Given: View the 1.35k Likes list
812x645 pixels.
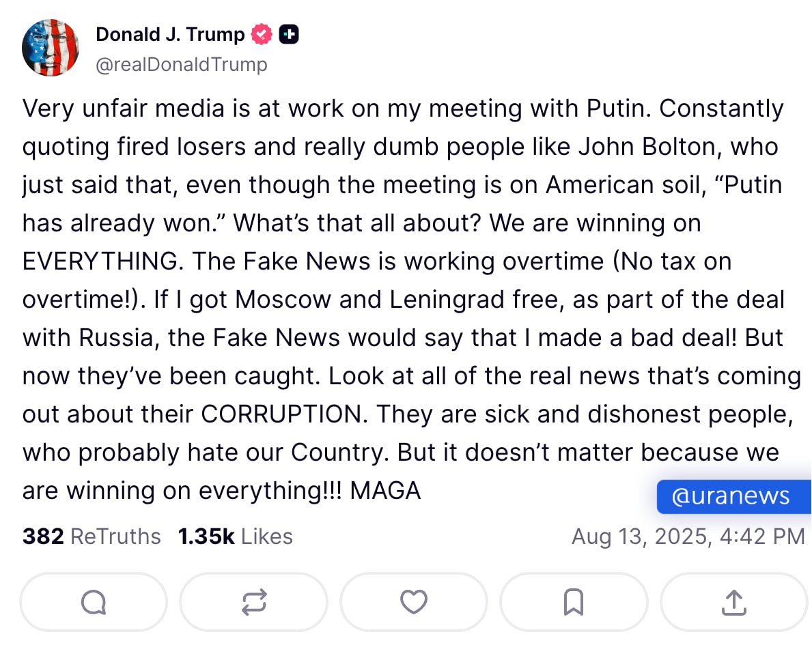Looking at the screenshot, I should tap(235, 536).
